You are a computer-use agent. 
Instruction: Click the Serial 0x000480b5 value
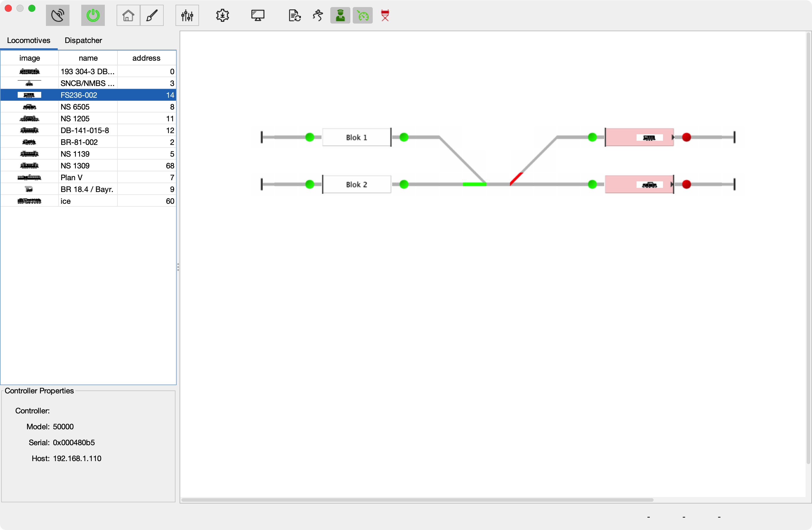pos(74,442)
